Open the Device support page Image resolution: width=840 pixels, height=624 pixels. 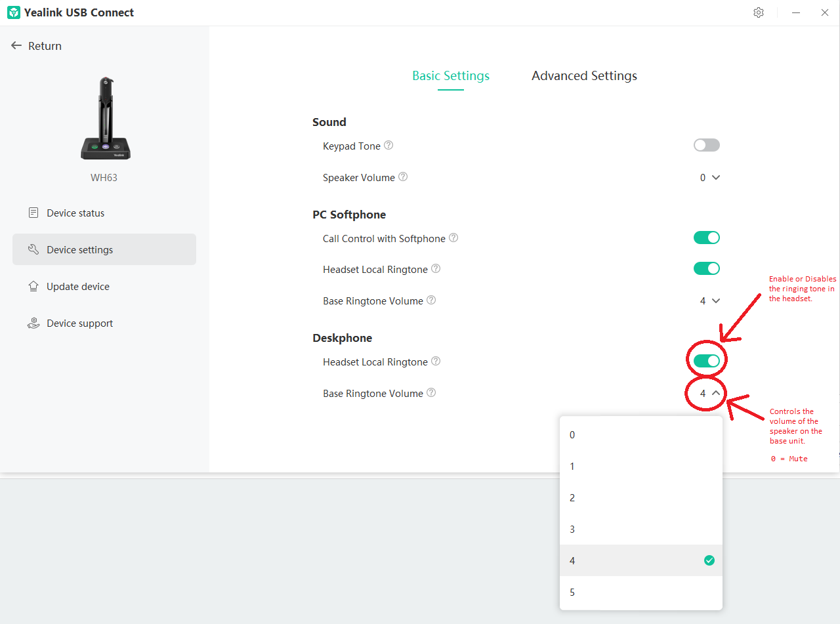[104, 323]
